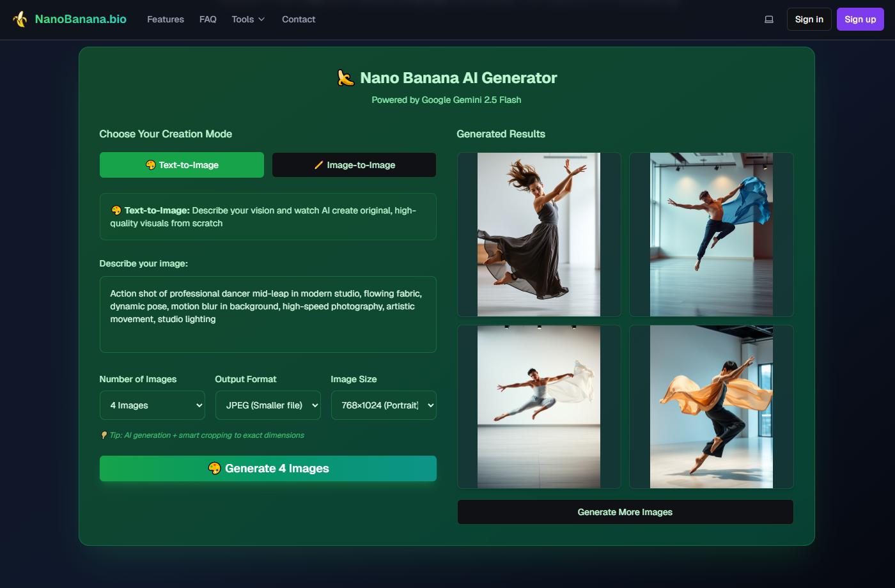Click the palette icon on Text-to-Image tab
Image resolution: width=895 pixels, height=588 pixels.
pyautogui.click(x=151, y=165)
